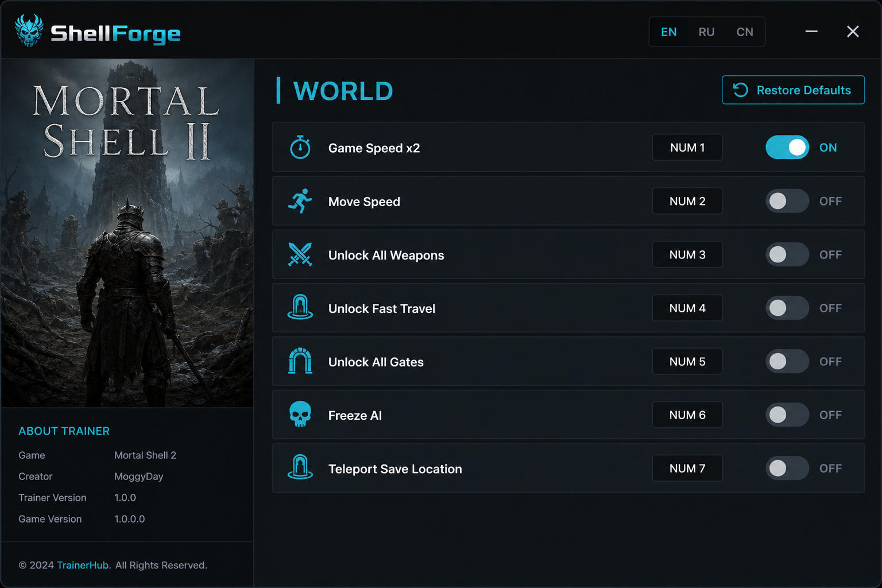Click the 'Freeze AI' label

coord(355,415)
